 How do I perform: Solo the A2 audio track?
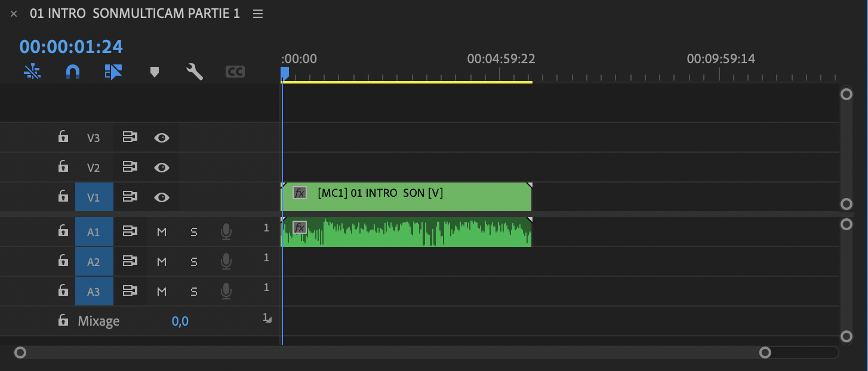(x=193, y=261)
